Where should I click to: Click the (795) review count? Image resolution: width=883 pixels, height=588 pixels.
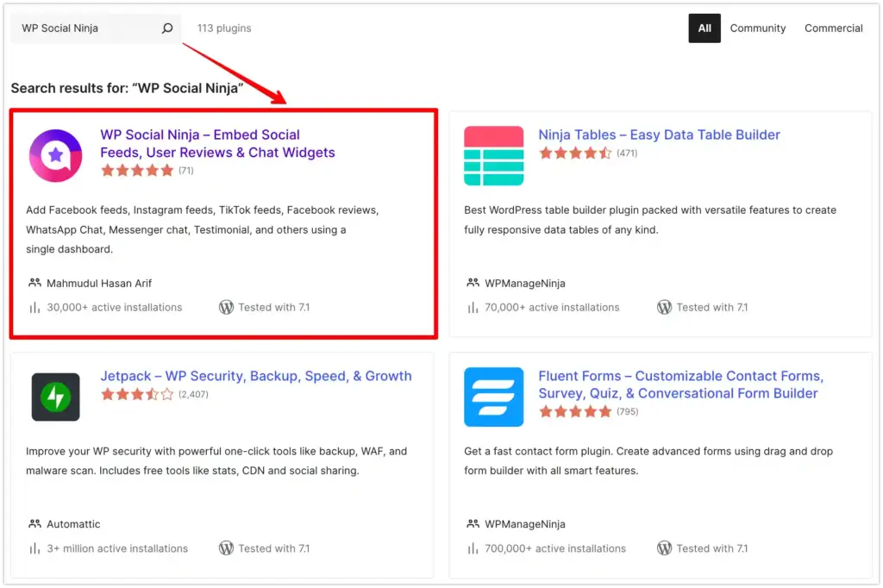[x=627, y=412]
